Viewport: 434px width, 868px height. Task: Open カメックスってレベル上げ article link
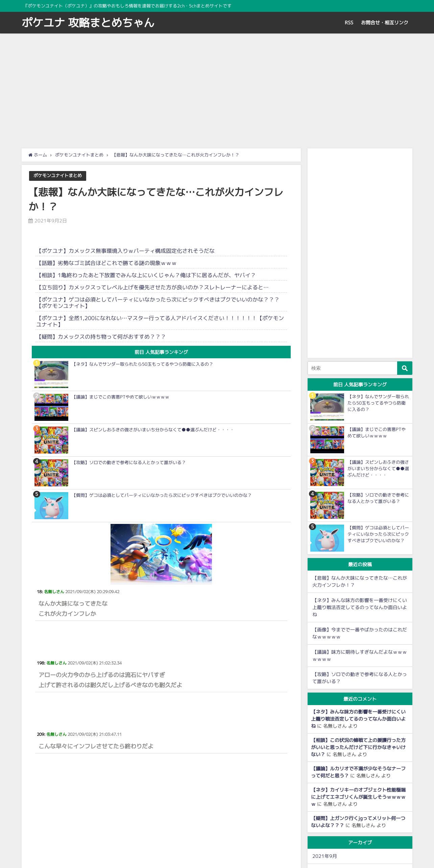pos(152,287)
